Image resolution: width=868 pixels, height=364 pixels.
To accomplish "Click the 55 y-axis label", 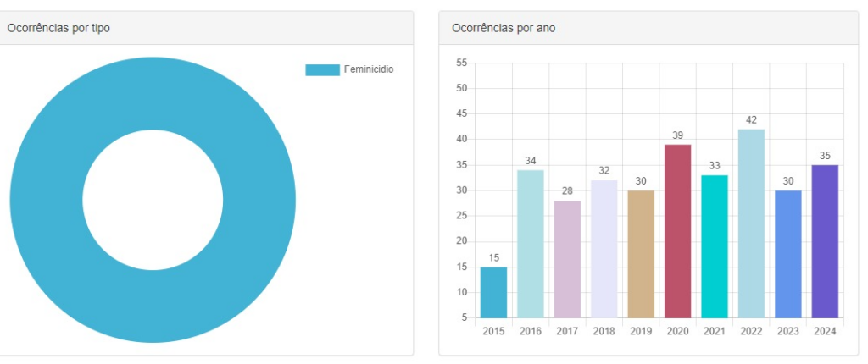I will pyautogui.click(x=461, y=63).
